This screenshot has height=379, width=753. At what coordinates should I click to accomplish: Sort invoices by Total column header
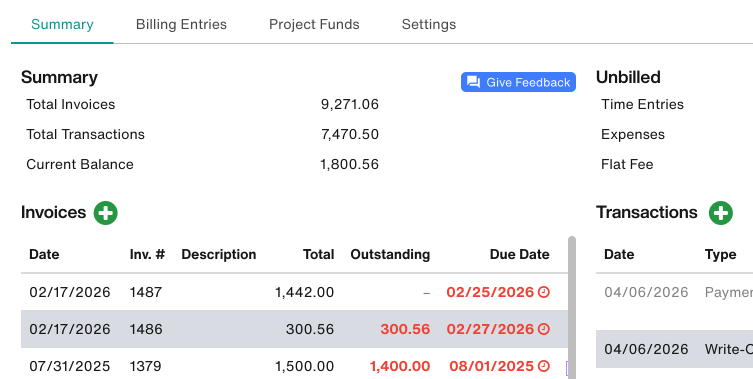click(318, 254)
